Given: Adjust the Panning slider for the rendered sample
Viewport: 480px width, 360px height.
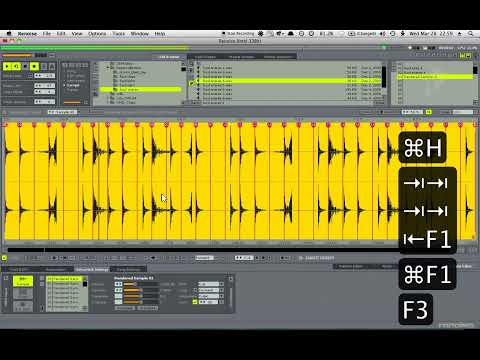Looking at the screenshot, I should [x=140, y=290].
